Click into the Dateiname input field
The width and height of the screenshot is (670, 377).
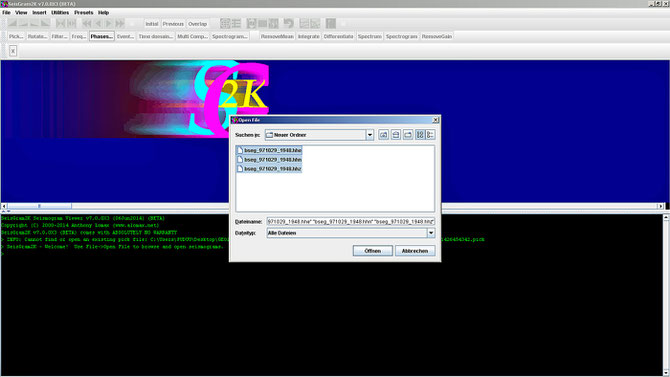pyautogui.click(x=351, y=221)
